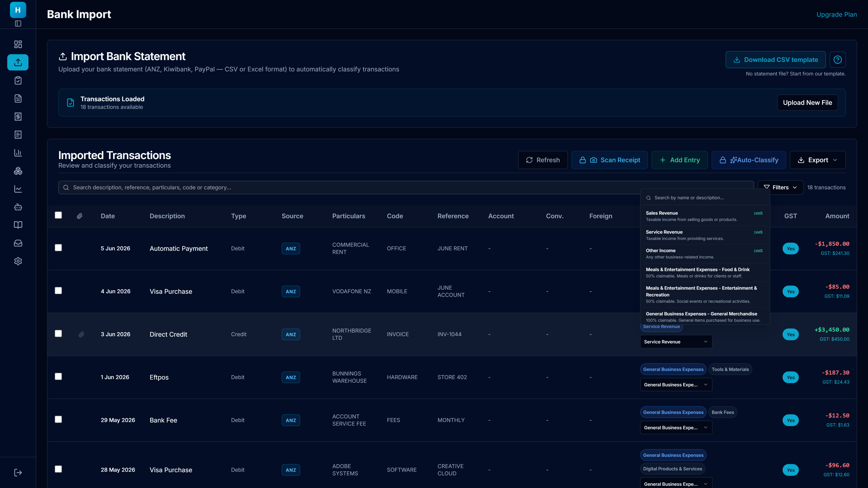
Task: Check the 29 May 2026 Bank Fee row
Action: [58, 419]
